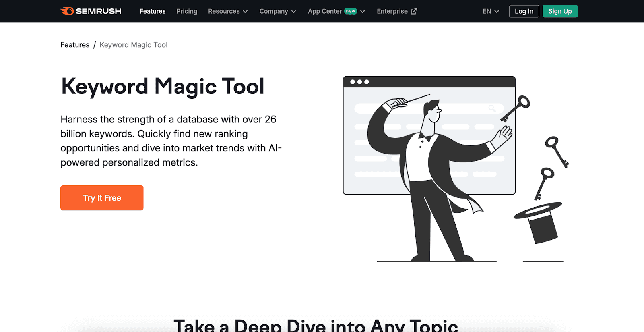
Task: Click the key falling into the top hat
Action: tap(544, 183)
